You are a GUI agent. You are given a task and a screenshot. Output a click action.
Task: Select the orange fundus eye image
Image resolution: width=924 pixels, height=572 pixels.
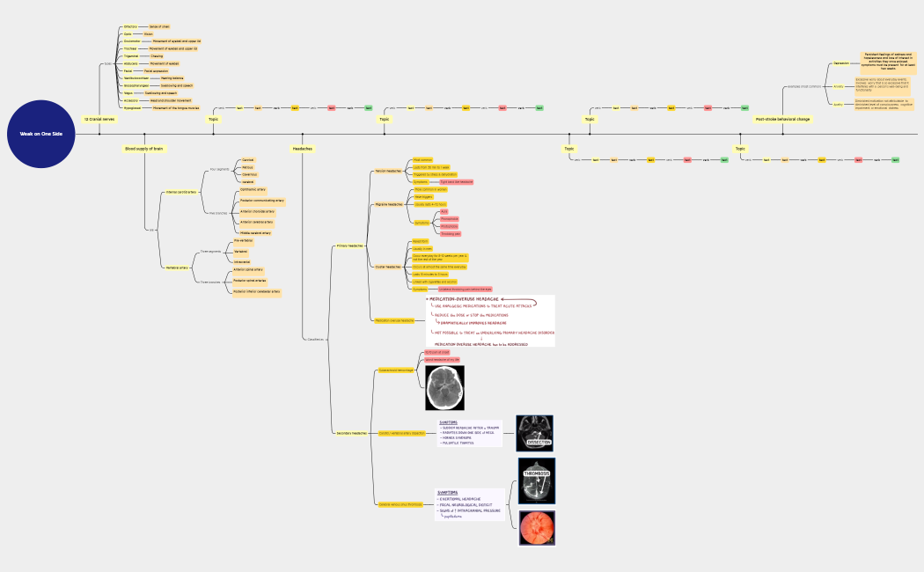pyautogui.click(x=536, y=528)
